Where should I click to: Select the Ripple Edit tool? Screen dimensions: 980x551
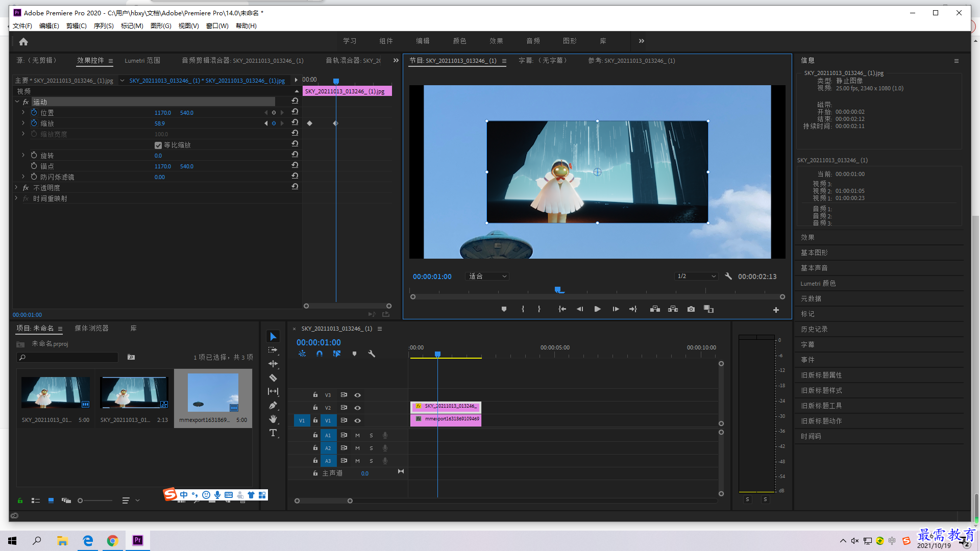pyautogui.click(x=273, y=364)
